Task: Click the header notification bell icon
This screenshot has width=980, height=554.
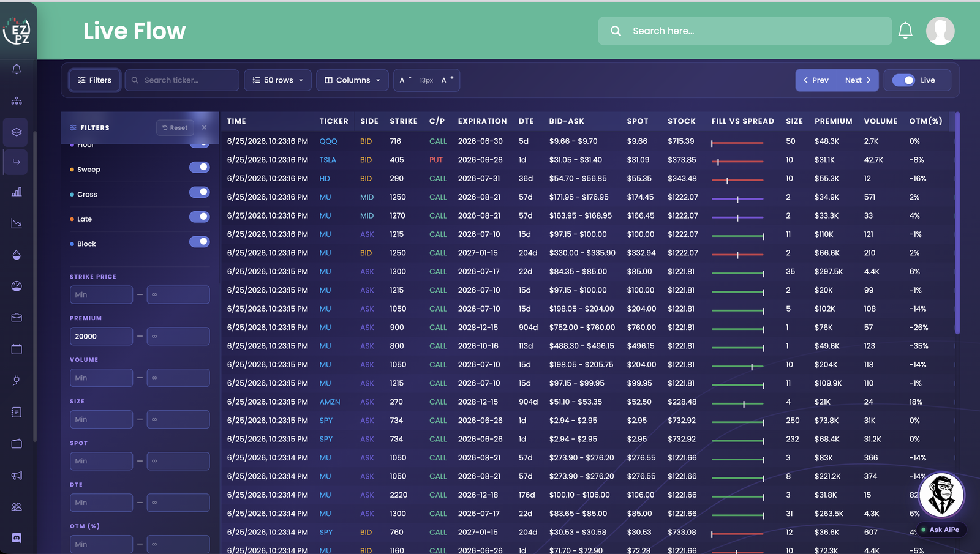Action: click(905, 31)
